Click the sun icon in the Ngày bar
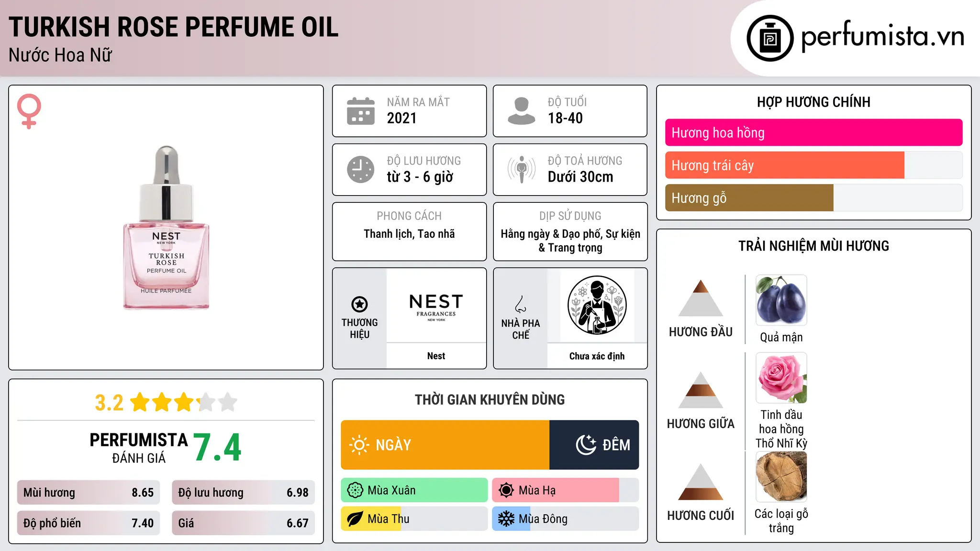 pos(359,445)
